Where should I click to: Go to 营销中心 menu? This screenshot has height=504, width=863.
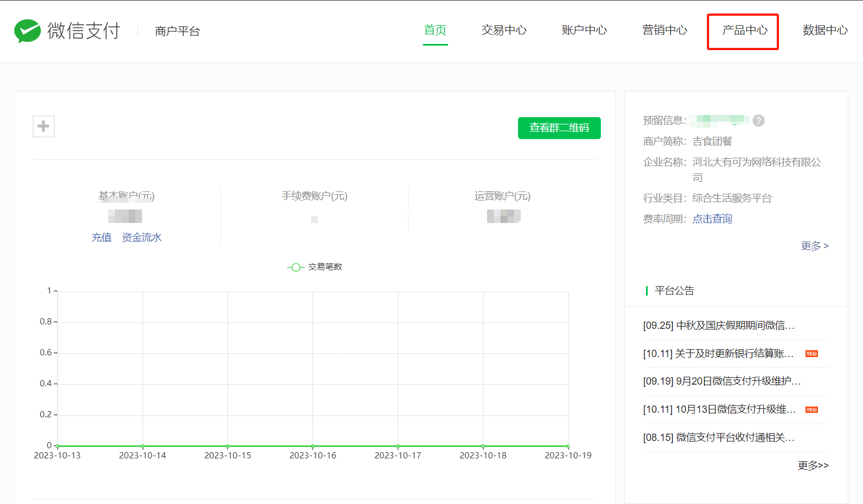(x=665, y=30)
